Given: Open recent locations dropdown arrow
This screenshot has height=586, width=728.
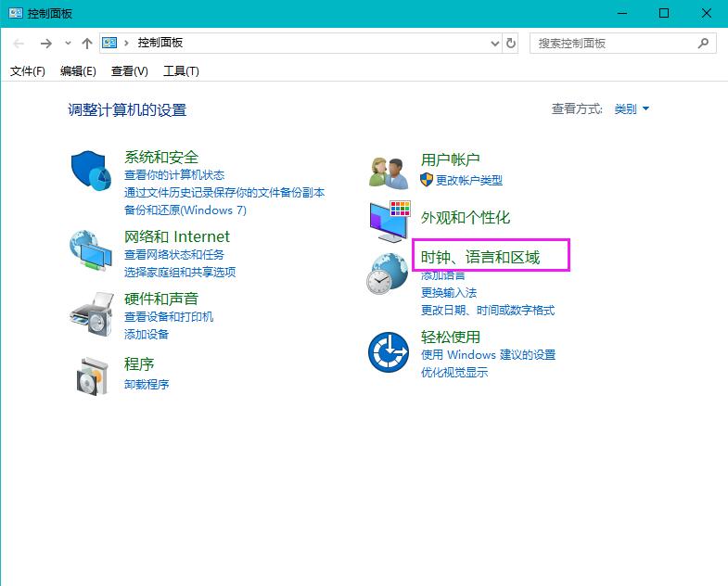Looking at the screenshot, I should [68, 44].
